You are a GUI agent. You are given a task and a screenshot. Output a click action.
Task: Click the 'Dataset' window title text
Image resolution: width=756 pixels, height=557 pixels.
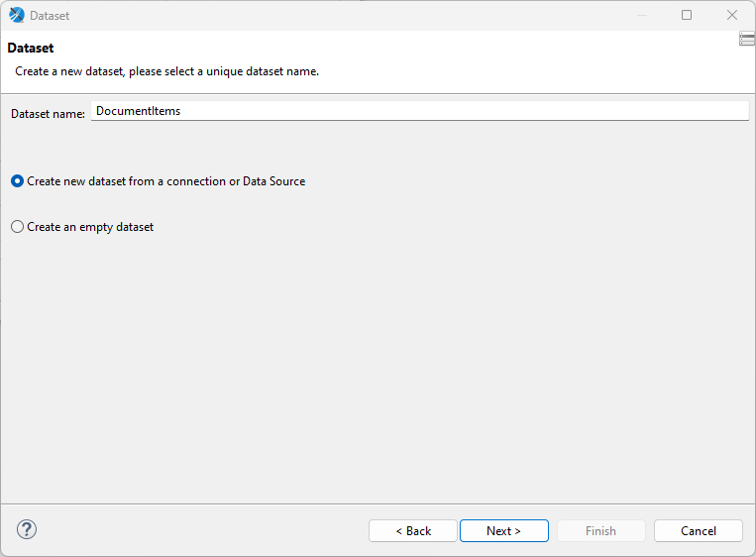coord(50,16)
